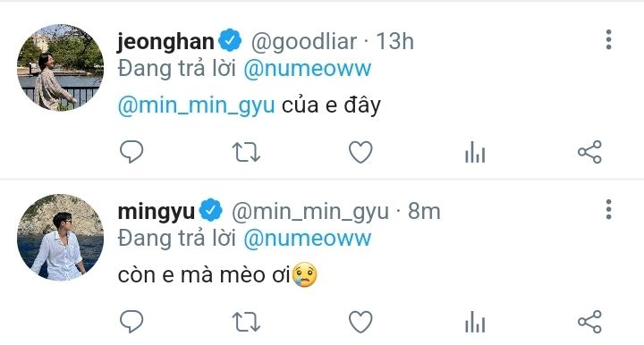Share jeonghan's tweet

[x=589, y=152]
